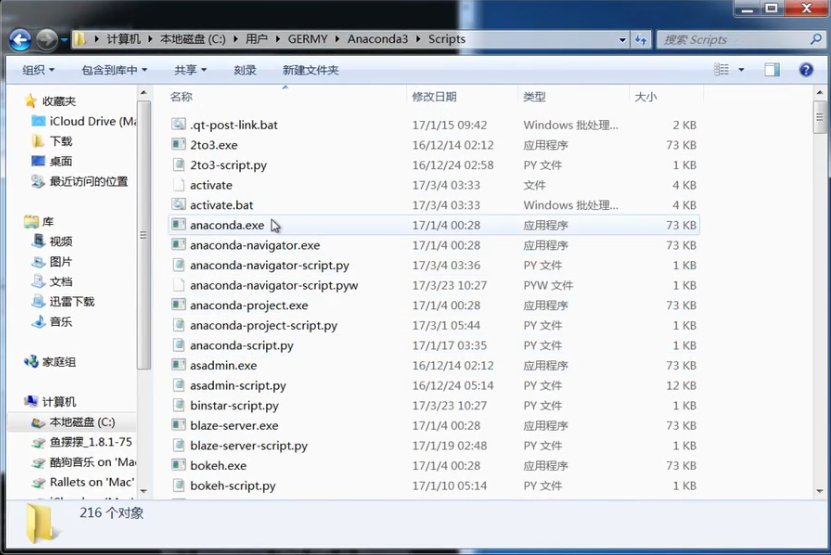
Task: Expand the arrow after GERMY breadcrumb
Action: coord(338,39)
